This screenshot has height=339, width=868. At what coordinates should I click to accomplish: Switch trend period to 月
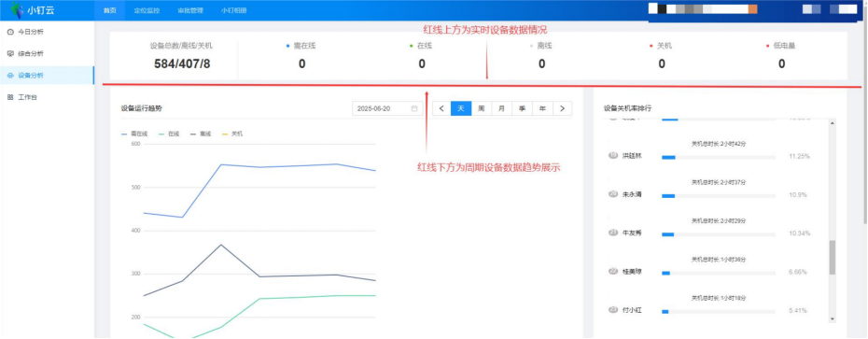point(501,108)
